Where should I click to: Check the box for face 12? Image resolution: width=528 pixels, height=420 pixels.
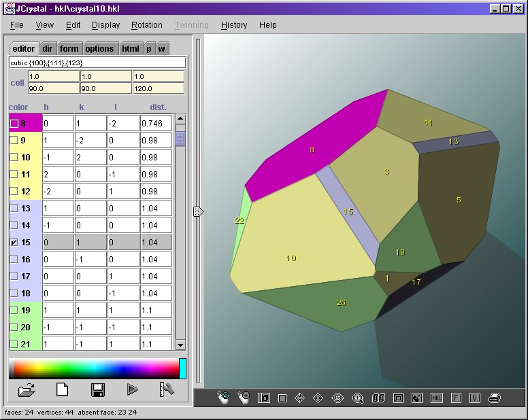coord(14,192)
